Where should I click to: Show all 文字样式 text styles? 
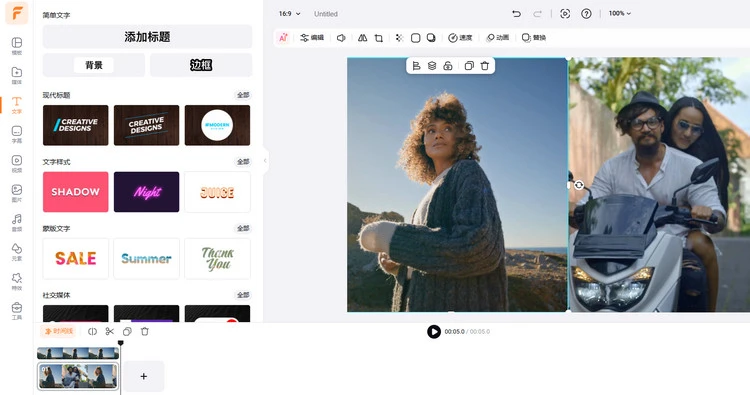(x=243, y=162)
